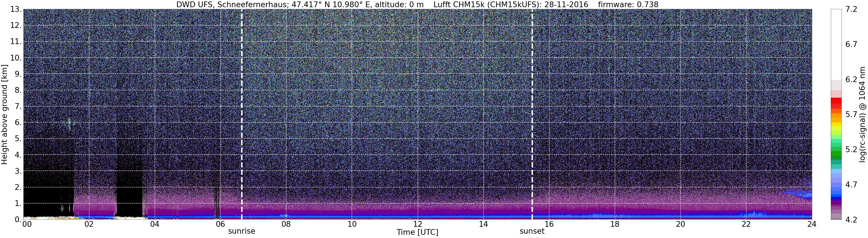868x238 pixels.
Task: Click the '10' time tick label
Action: pyautogui.click(x=351, y=224)
